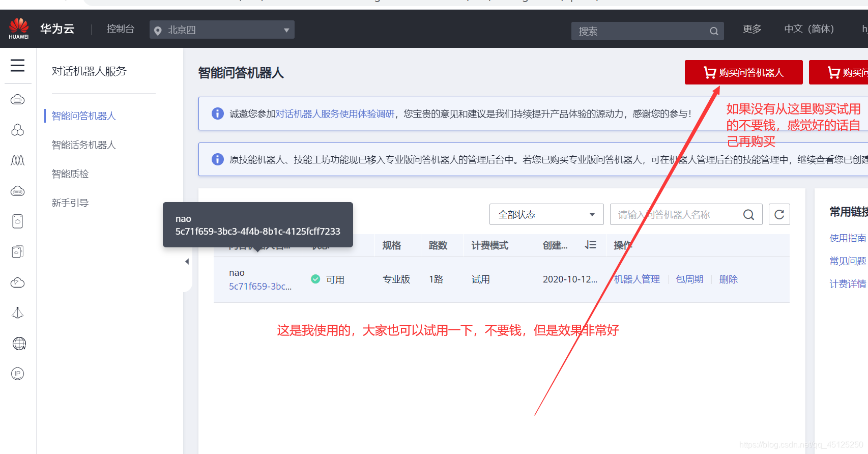Open 计费详情 in common links

coord(848,284)
